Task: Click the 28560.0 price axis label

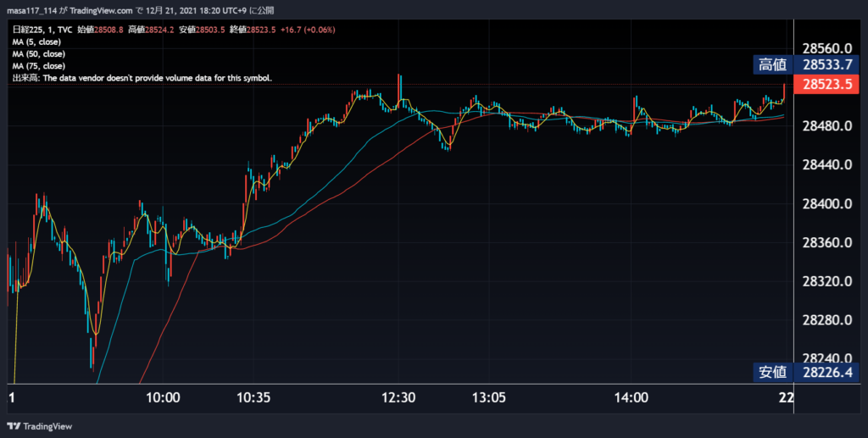Action: (827, 48)
